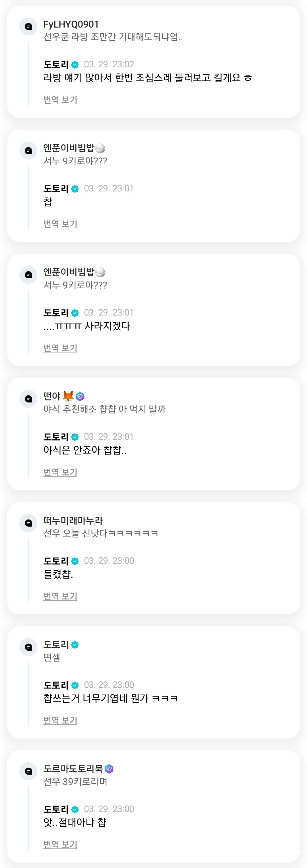Click the avatar icon beside 떠누미래마누라

point(28,523)
